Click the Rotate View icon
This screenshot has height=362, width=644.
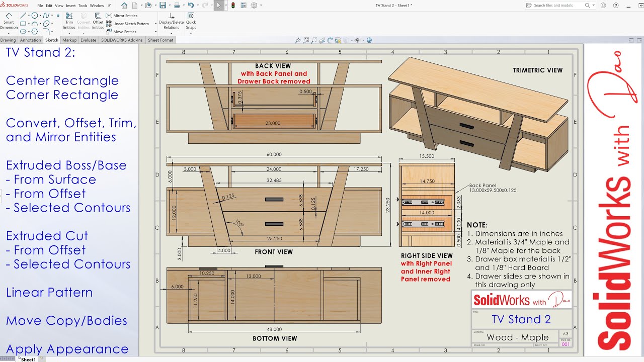tap(330, 40)
